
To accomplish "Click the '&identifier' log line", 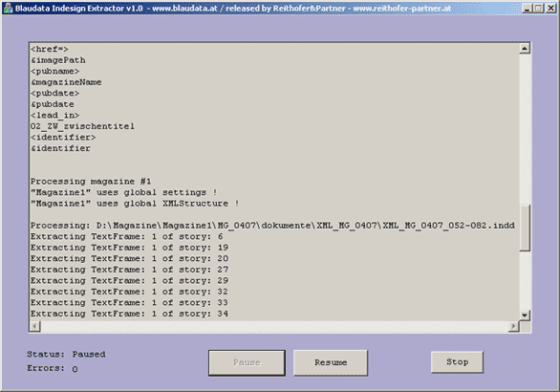I will (60, 148).
